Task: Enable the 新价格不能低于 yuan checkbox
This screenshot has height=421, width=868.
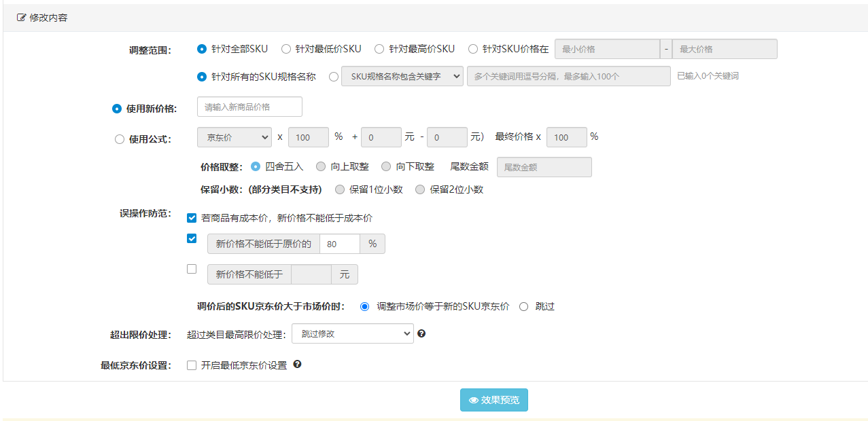Action: point(192,269)
